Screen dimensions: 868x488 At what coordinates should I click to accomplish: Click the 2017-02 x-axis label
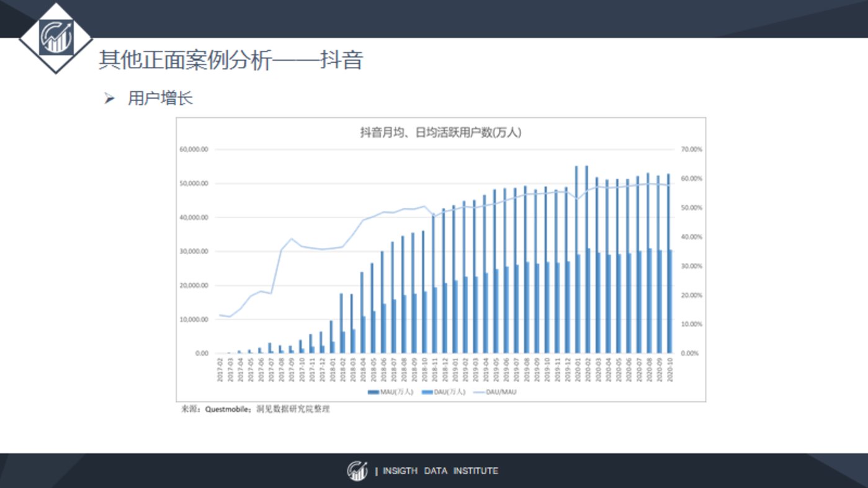[220, 370]
